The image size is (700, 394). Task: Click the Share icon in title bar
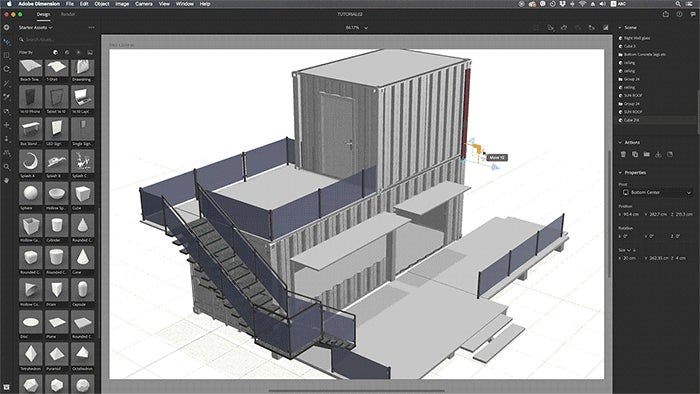tap(666, 14)
